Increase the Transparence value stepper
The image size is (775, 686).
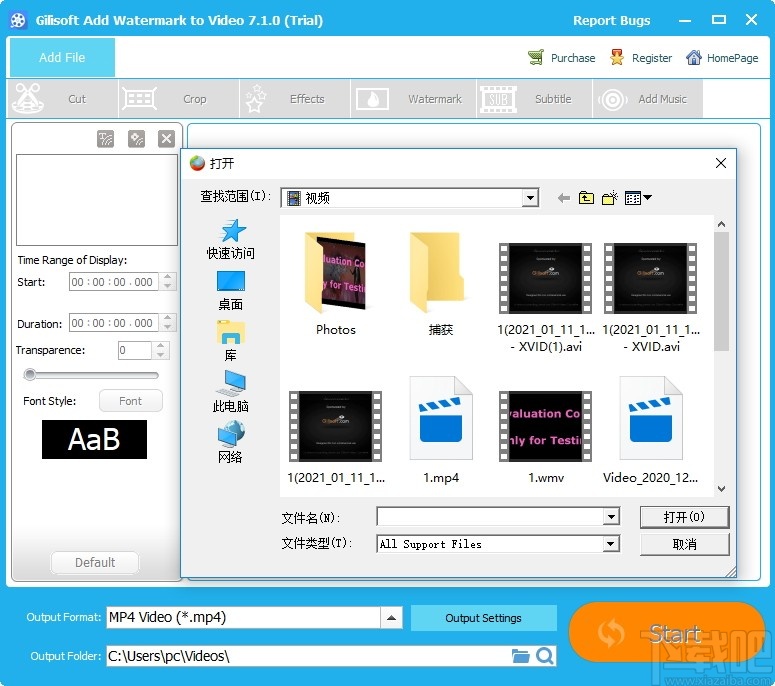click(x=161, y=345)
